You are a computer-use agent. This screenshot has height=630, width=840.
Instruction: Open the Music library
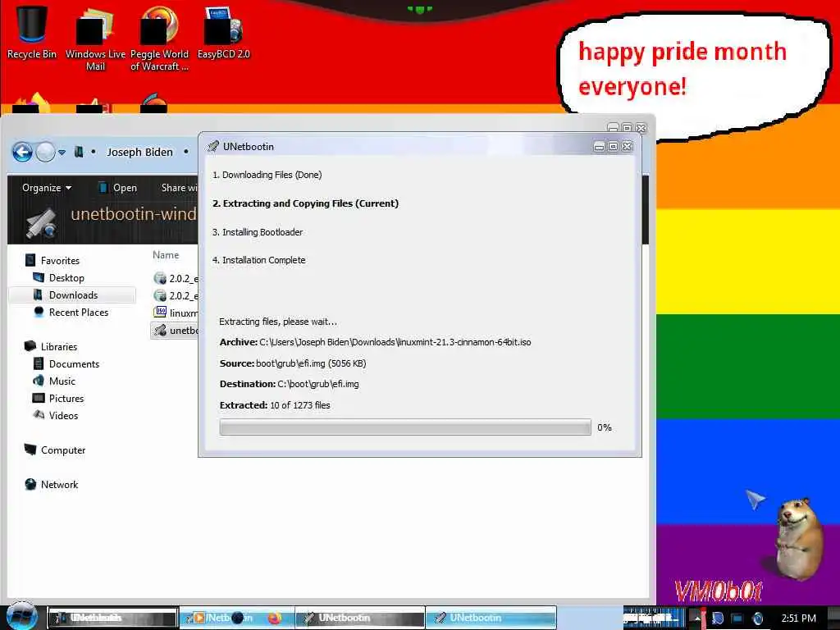point(54,381)
